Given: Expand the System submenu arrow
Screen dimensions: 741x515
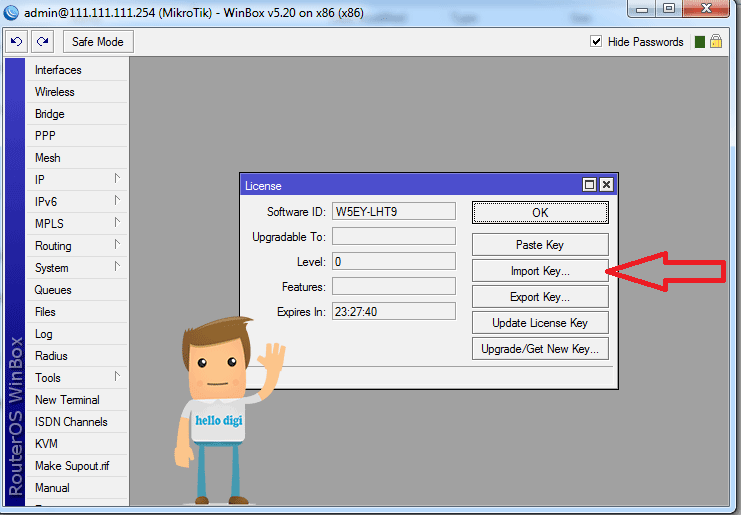Looking at the screenshot, I should point(117,266).
